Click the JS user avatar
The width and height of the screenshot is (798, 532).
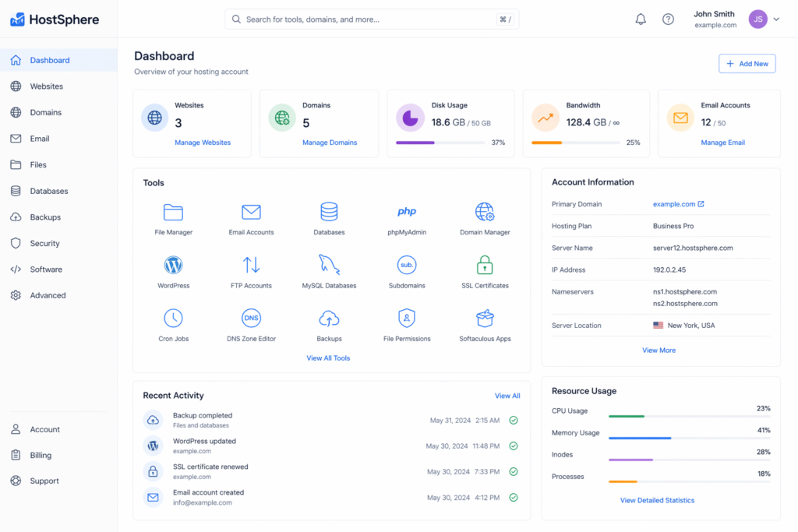tap(757, 19)
